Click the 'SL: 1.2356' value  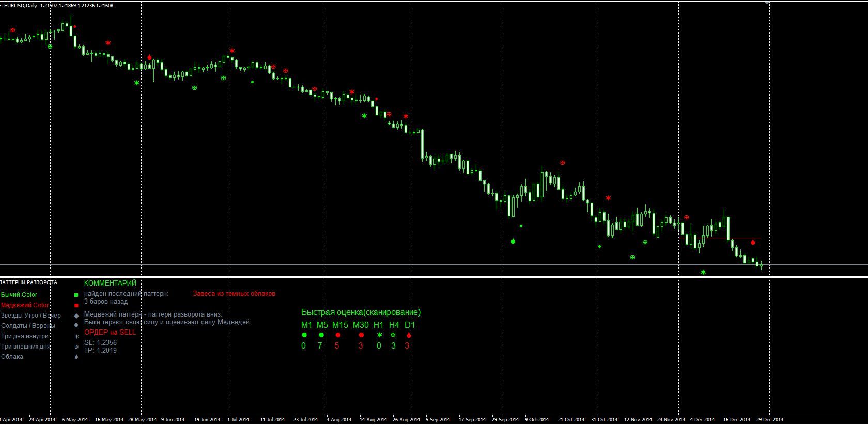click(100, 342)
